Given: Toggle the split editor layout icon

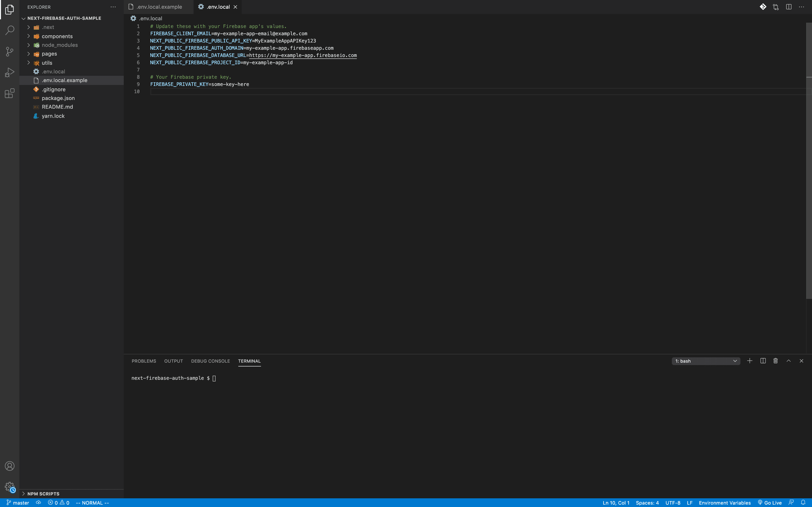Looking at the screenshot, I should point(789,7).
